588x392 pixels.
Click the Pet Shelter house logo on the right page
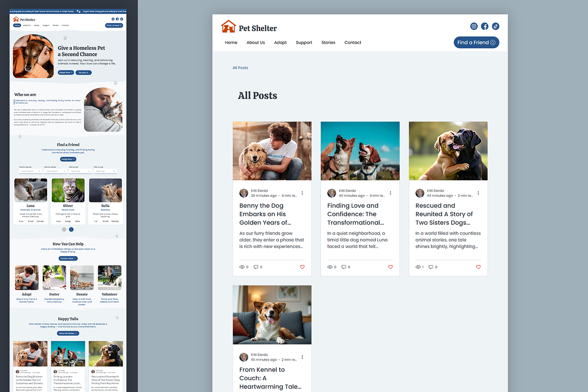pyautogui.click(x=228, y=26)
